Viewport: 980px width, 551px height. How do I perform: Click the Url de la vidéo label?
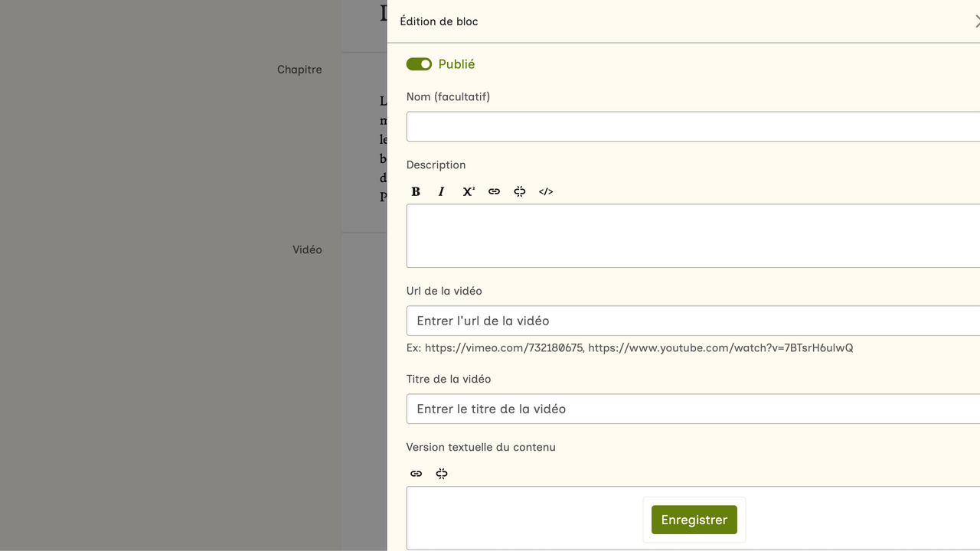pos(444,291)
